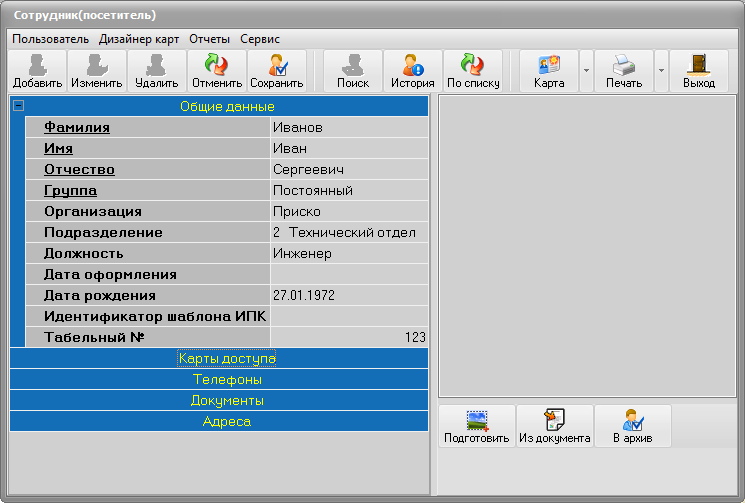Expand the Телефоны section
This screenshot has width=745, height=503.
click(219, 380)
